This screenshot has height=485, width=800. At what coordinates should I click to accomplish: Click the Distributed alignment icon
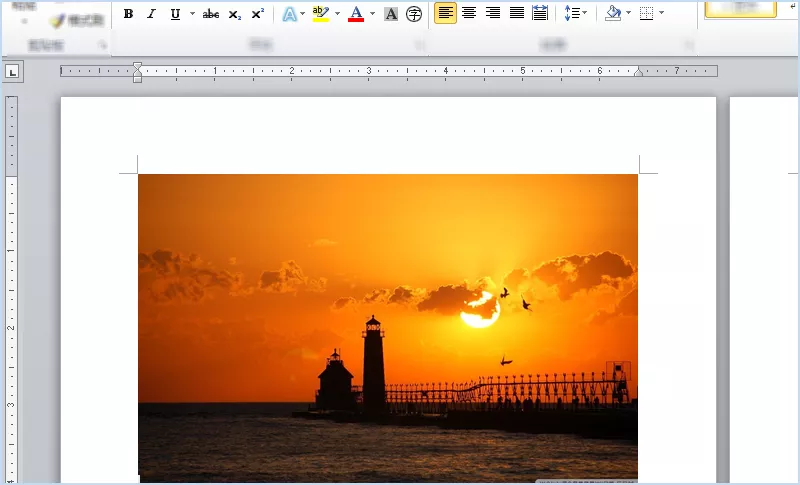click(540, 13)
